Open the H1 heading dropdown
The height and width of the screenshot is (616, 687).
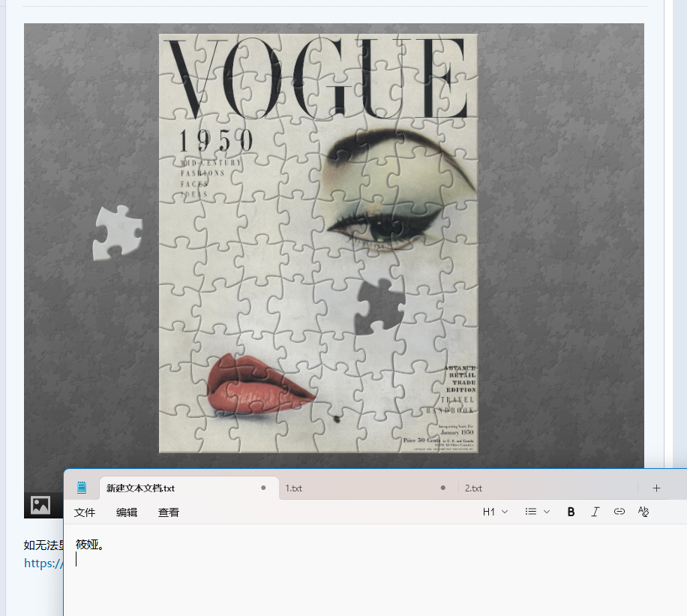pyautogui.click(x=495, y=512)
